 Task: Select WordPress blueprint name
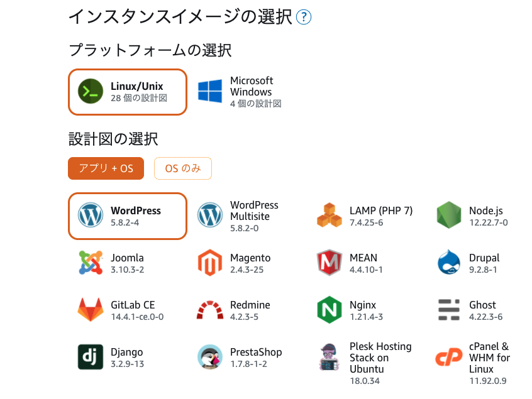coord(136,210)
